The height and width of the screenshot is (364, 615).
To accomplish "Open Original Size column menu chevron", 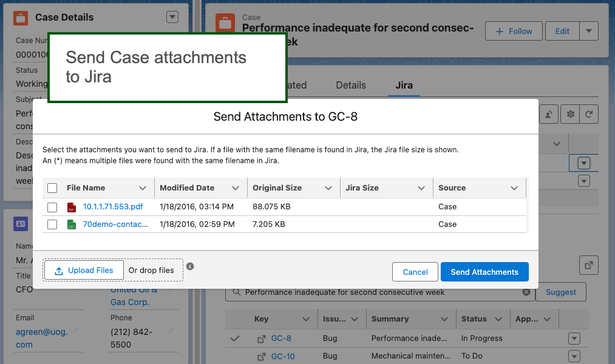I will click(328, 188).
